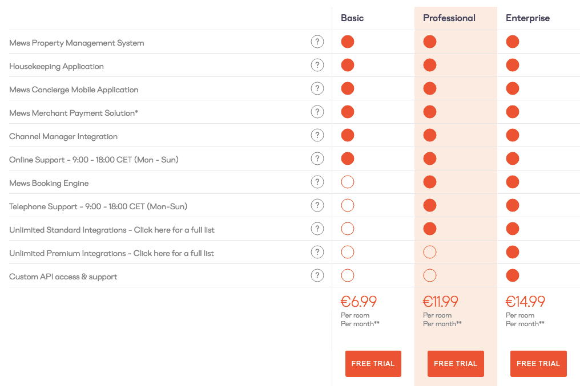Viewport: 588px width, 386px height.
Task: Click empty circle for Basic Mews Booking Engine
Action: click(x=348, y=182)
